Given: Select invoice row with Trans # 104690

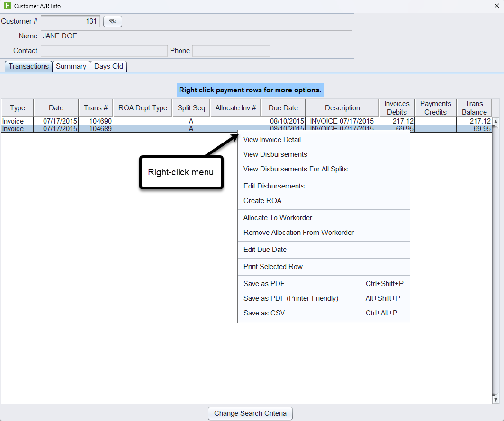Looking at the screenshot, I should [x=101, y=121].
